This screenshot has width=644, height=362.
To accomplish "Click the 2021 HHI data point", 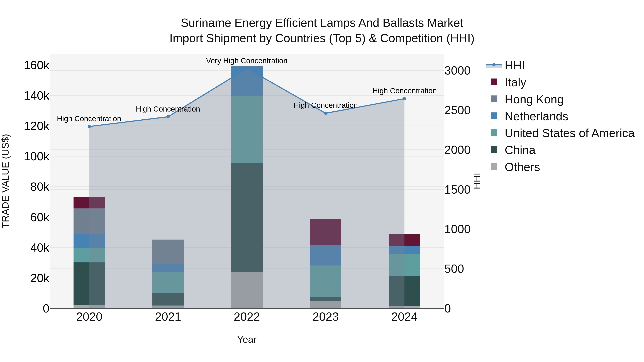I will (168, 117).
